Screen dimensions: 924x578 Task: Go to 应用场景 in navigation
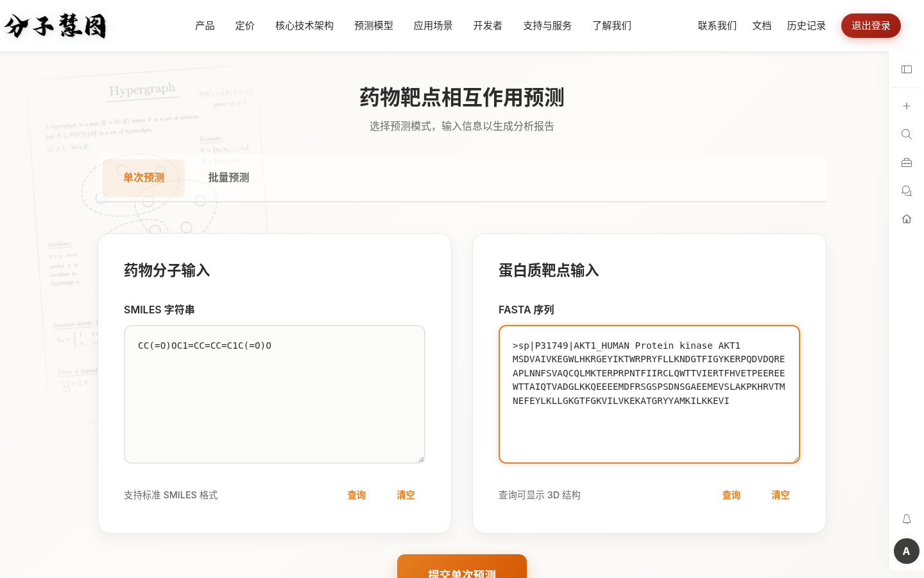(x=433, y=26)
